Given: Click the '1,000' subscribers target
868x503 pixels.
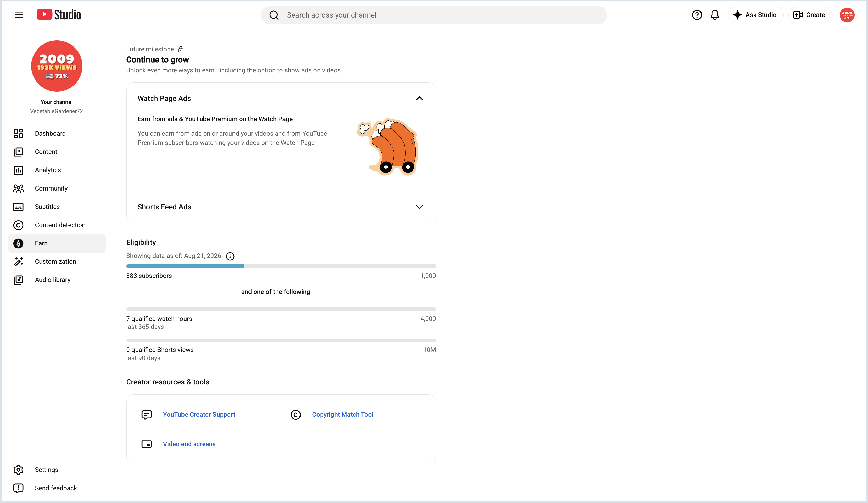Looking at the screenshot, I should (x=428, y=276).
